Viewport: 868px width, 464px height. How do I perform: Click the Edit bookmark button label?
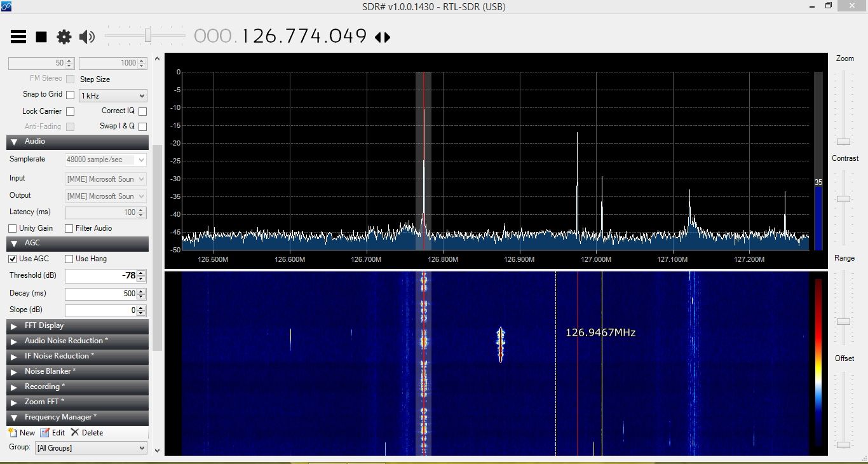tap(58, 433)
